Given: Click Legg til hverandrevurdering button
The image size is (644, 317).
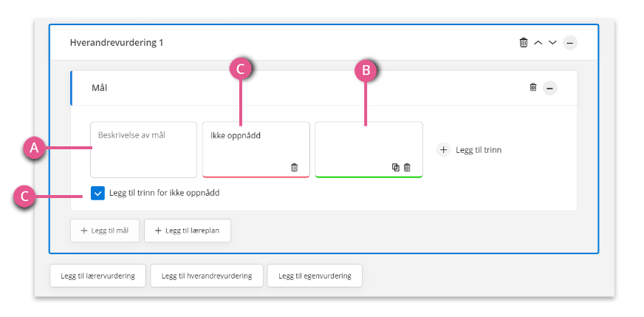Looking at the screenshot, I should click(207, 276).
